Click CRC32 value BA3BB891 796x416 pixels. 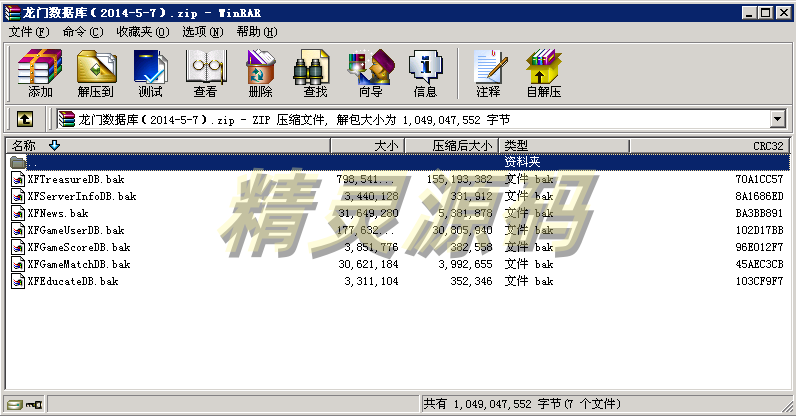pos(759,213)
